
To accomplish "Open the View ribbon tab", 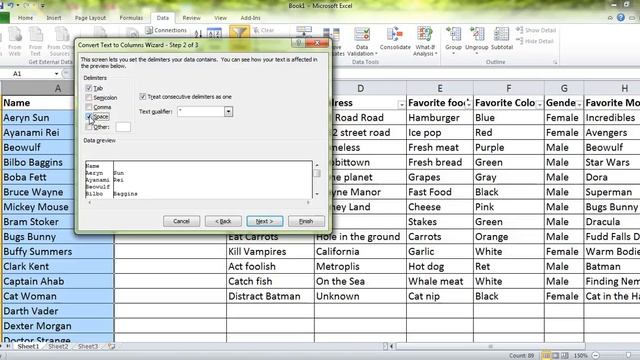I will pyautogui.click(x=220, y=18).
